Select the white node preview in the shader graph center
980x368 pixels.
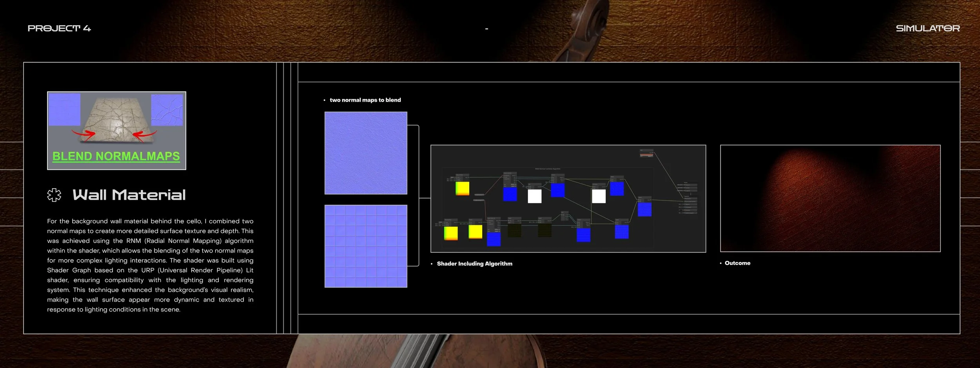click(x=535, y=195)
